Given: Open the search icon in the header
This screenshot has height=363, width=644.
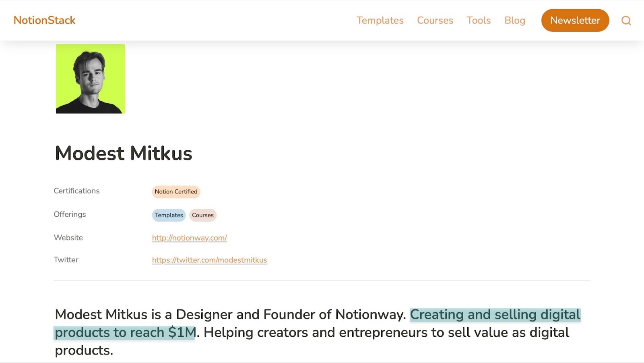Looking at the screenshot, I should click(625, 20).
